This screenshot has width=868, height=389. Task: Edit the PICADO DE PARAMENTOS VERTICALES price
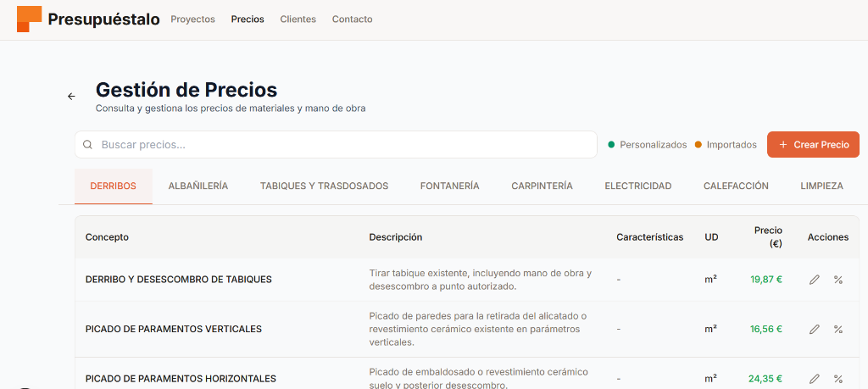pos(814,329)
